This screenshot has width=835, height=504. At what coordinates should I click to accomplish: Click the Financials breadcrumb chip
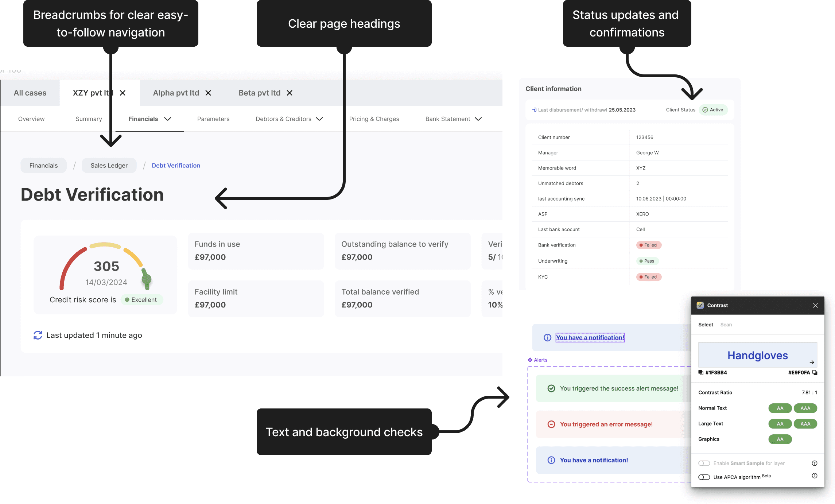43,166
